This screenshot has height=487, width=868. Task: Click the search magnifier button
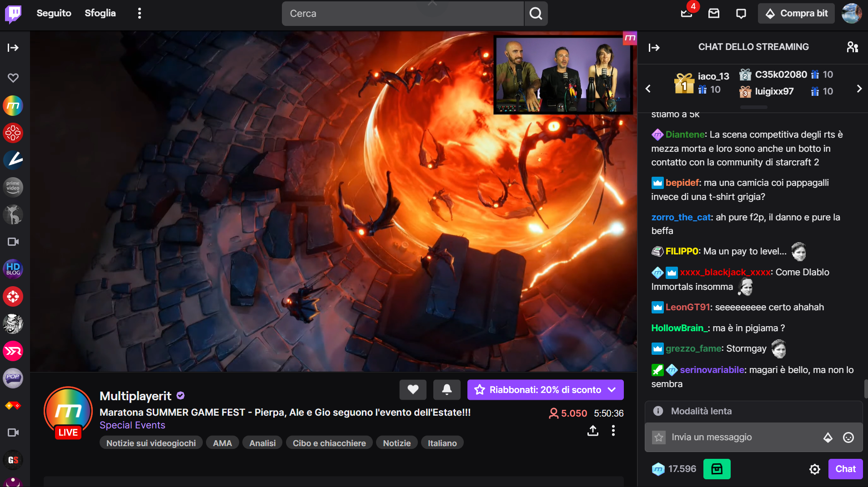(x=536, y=14)
